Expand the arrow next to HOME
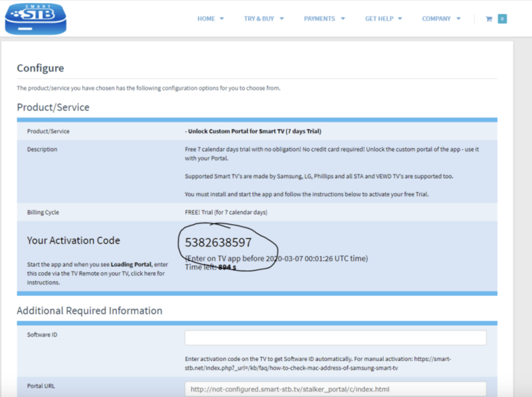This screenshot has width=532, height=397. [x=222, y=19]
